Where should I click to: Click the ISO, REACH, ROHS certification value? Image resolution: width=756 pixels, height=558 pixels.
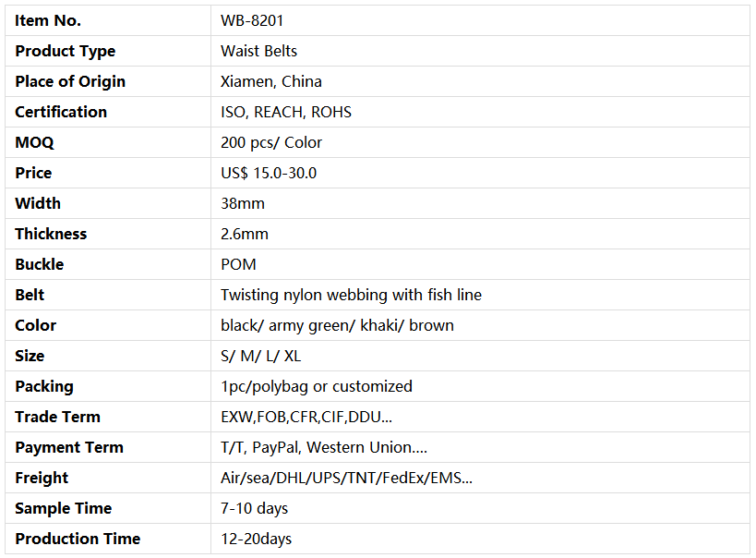[x=286, y=112]
